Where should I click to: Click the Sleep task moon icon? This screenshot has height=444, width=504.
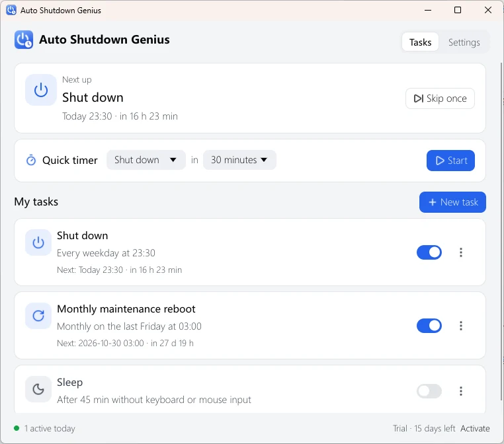[x=38, y=389]
